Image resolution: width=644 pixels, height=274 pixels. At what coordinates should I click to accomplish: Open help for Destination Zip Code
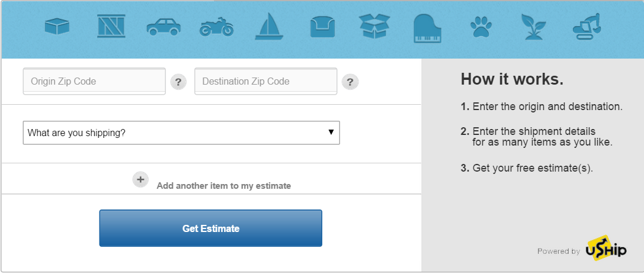[x=351, y=82]
